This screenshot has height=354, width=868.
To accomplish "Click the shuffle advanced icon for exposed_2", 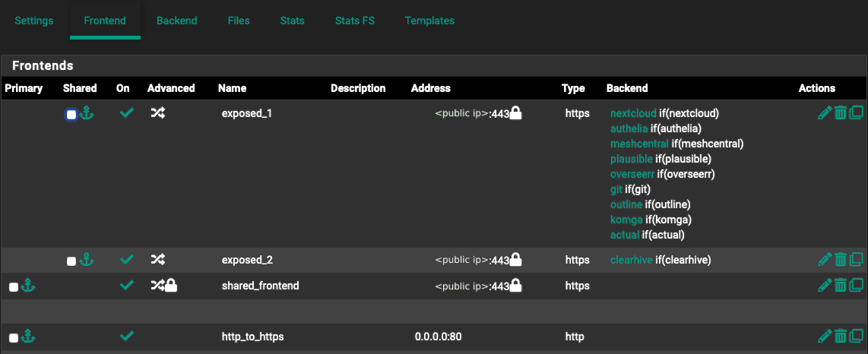I will click(x=157, y=260).
